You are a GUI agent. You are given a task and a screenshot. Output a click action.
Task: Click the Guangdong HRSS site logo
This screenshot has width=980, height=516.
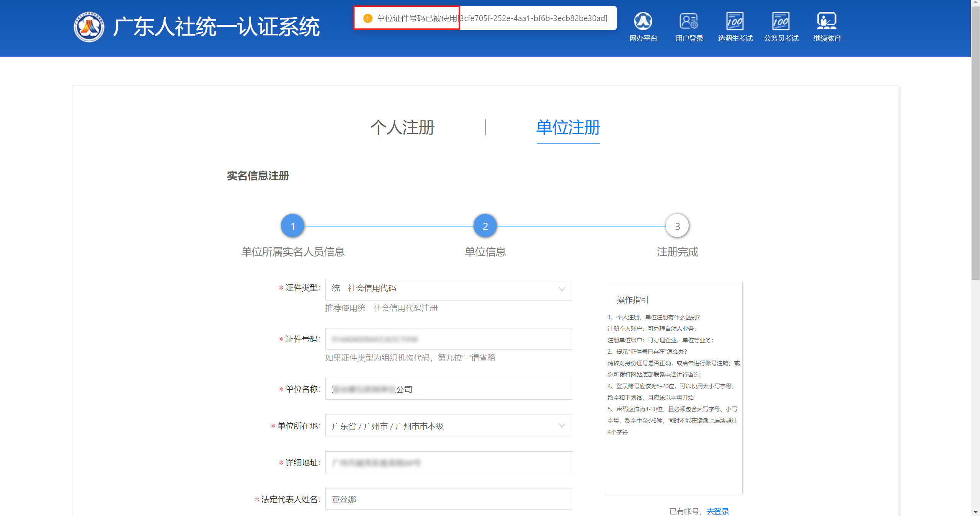(89, 27)
